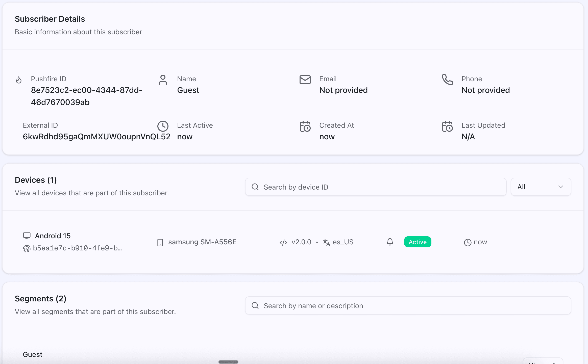Image resolution: width=588 pixels, height=364 pixels.
Task: Click the notification bell icon in device row
Action: pyautogui.click(x=390, y=242)
